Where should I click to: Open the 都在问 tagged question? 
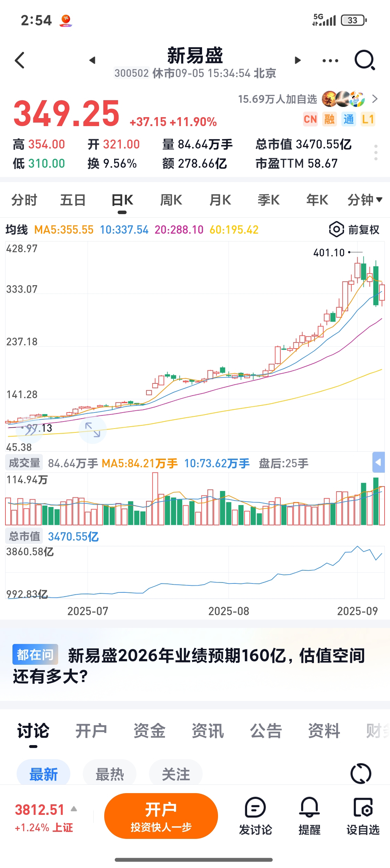tap(35, 655)
